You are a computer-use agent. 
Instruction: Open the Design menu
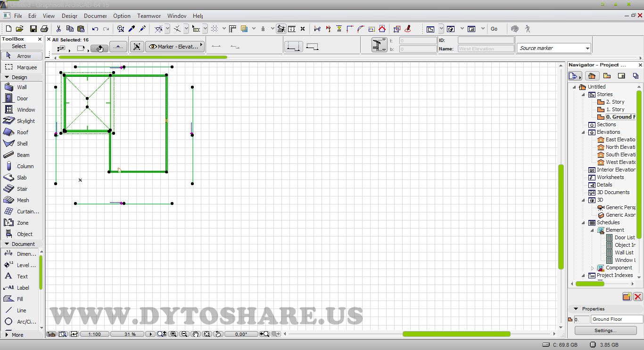[x=69, y=16]
